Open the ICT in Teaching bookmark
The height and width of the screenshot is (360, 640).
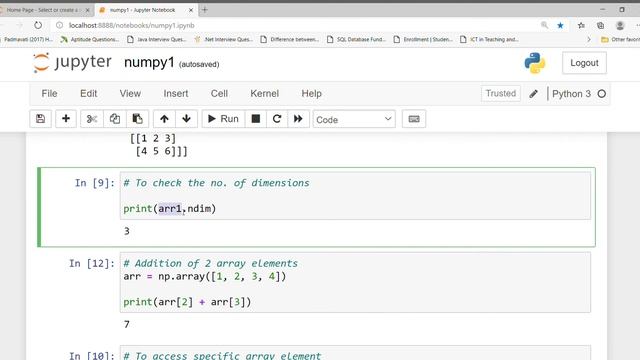click(x=489, y=40)
